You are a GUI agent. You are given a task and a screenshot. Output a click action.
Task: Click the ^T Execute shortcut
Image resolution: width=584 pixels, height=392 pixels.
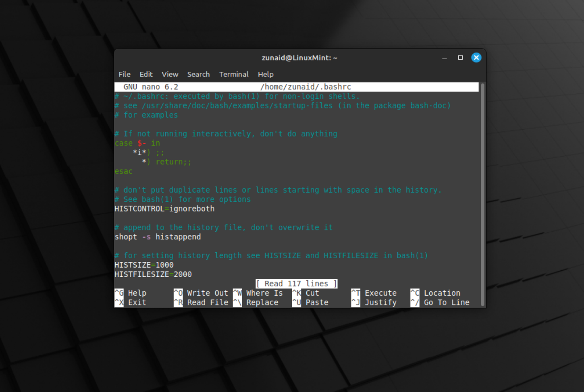coord(374,293)
